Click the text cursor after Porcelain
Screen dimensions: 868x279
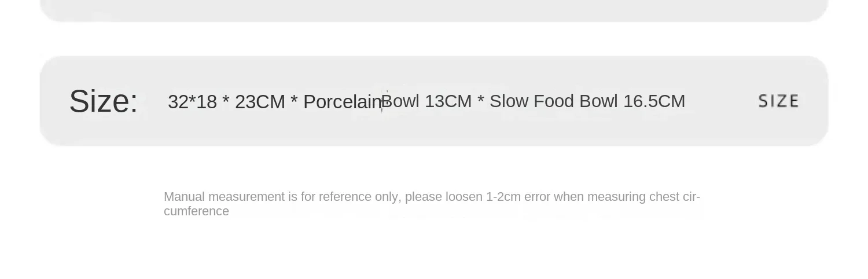382,101
